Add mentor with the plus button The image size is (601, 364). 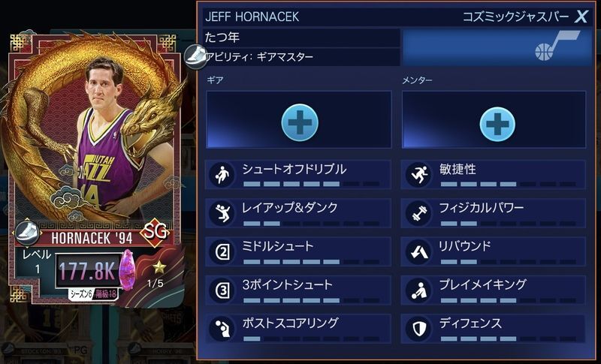[x=497, y=124]
